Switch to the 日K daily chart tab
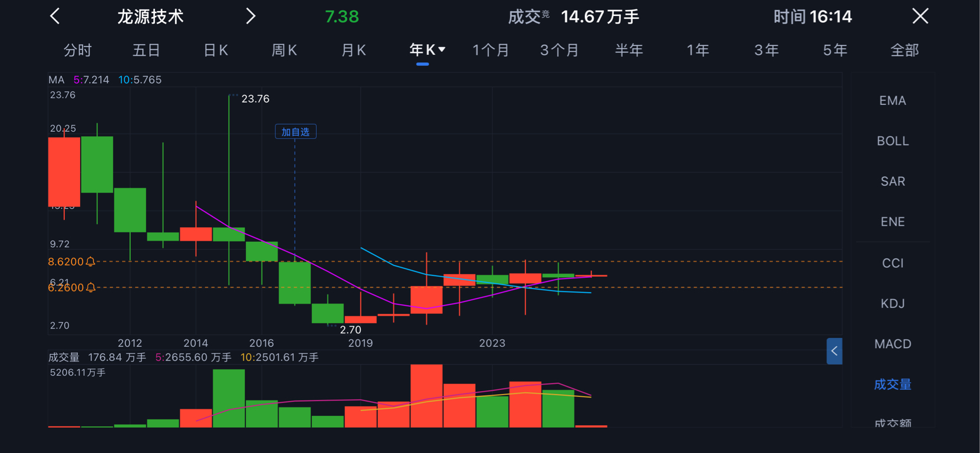980x453 pixels. point(215,50)
